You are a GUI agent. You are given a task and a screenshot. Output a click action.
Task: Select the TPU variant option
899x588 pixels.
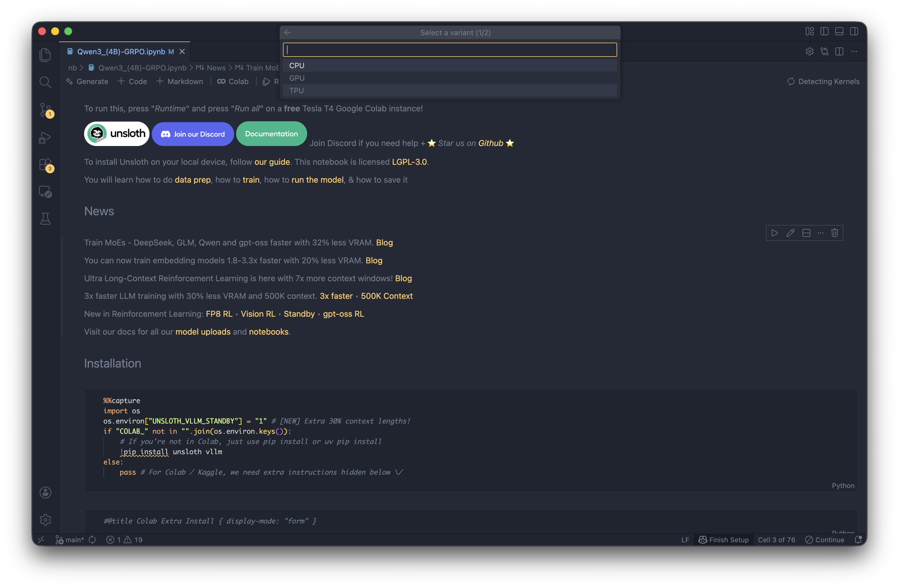pos(297,91)
